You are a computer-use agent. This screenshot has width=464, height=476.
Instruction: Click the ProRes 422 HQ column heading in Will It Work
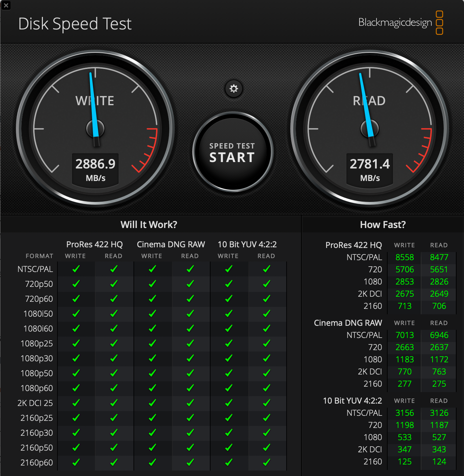[95, 245]
